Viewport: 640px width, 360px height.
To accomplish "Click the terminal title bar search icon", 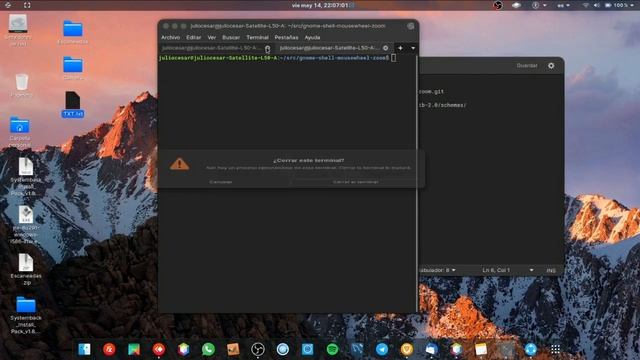I will pyautogui.click(x=411, y=26).
